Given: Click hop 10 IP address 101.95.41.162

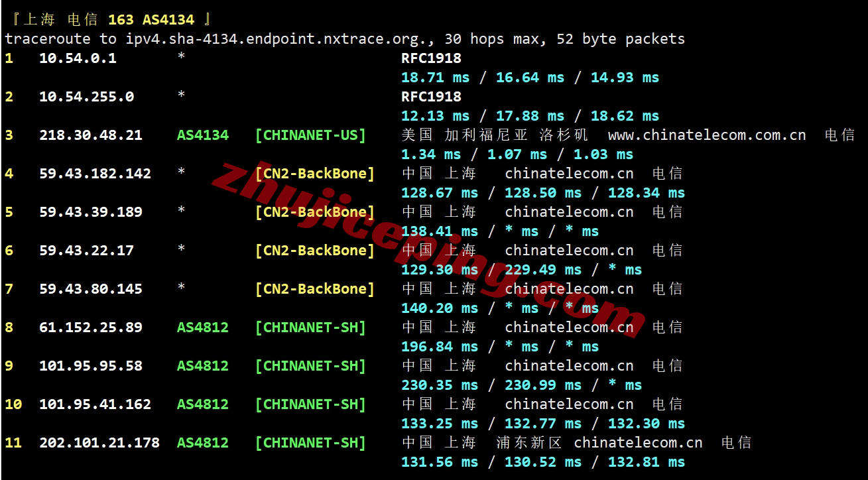Looking at the screenshot, I should click(x=95, y=404).
